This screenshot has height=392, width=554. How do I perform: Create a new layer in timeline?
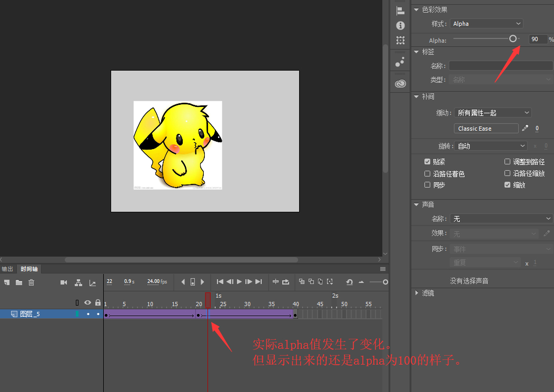tap(7, 282)
